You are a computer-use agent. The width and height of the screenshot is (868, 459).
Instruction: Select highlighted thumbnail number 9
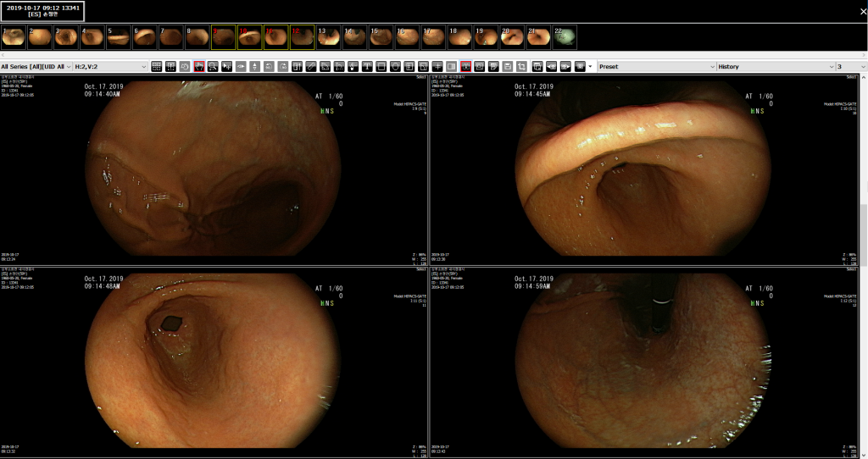coord(224,37)
